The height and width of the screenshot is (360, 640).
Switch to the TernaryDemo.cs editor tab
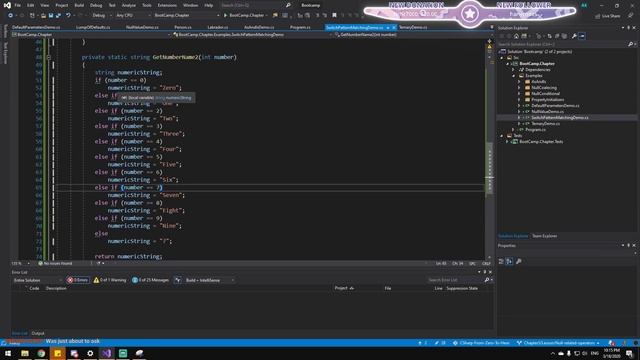[x=413, y=27]
